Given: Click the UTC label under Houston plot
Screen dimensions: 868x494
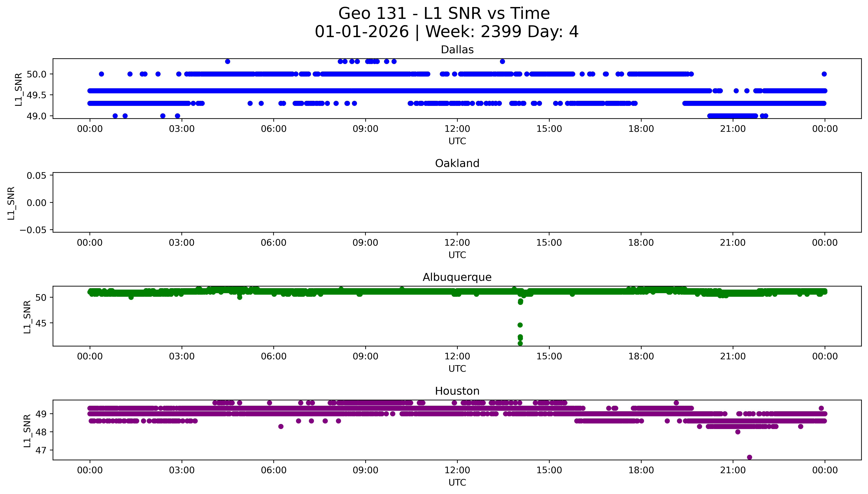Looking at the screenshot, I should tap(457, 482).
